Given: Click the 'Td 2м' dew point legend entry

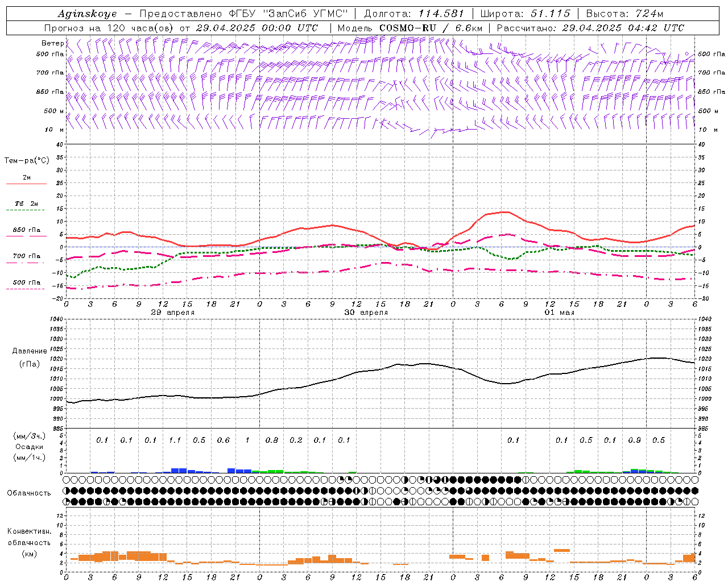Looking at the screenshot, I should click(x=27, y=203).
